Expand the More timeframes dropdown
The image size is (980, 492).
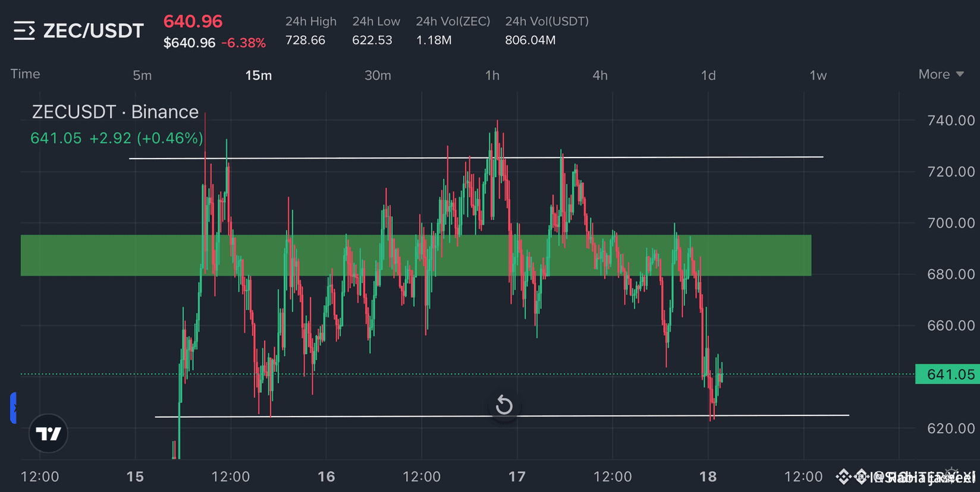(x=941, y=74)
